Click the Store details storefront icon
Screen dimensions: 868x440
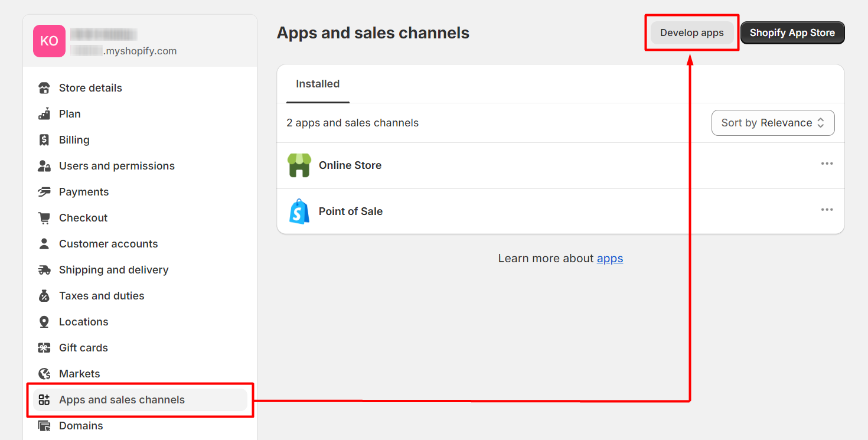44,88
